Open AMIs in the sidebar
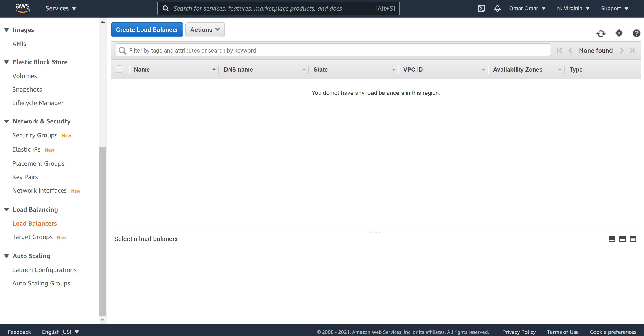Screen dimensions: 644x336 pos(19,44)
